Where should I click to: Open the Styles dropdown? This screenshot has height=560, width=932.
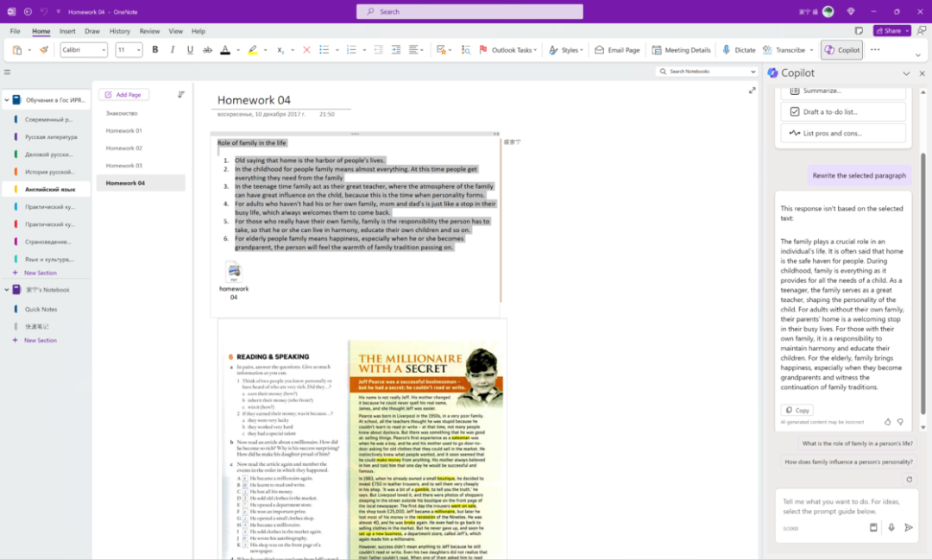pos(565,50)
